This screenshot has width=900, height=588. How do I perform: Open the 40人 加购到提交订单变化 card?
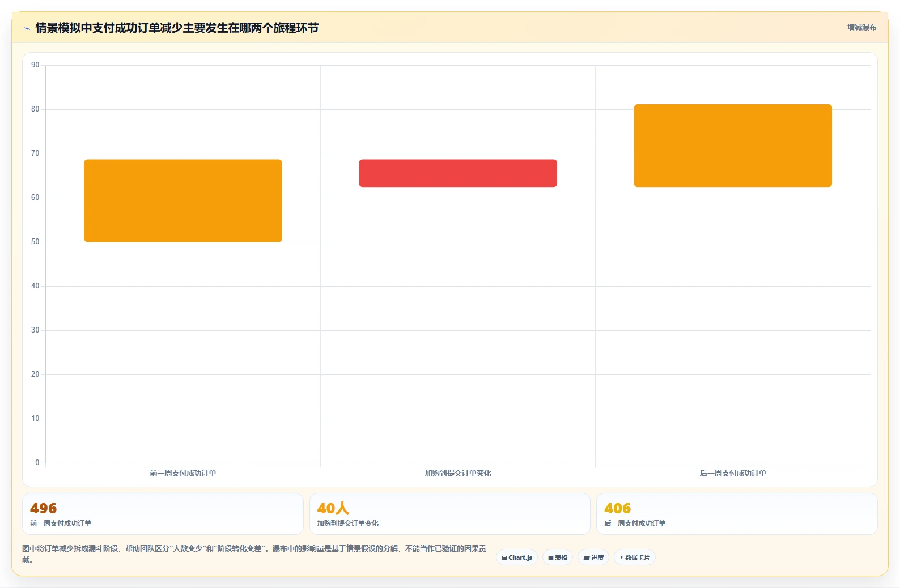point(449,514)
